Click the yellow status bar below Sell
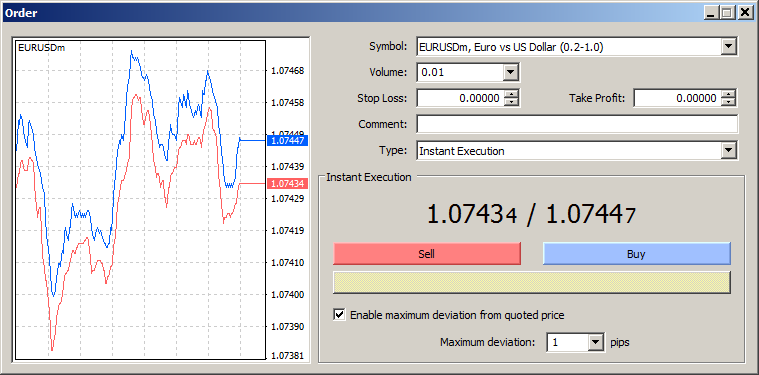Image resolution: width=759 pixels, height=375 pixels. (x=531, y=283)
